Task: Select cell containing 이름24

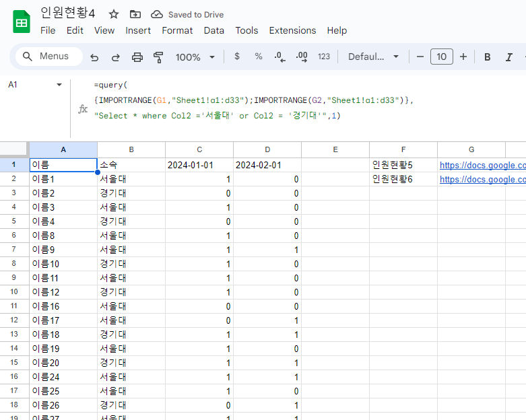Action: (63, 377)
